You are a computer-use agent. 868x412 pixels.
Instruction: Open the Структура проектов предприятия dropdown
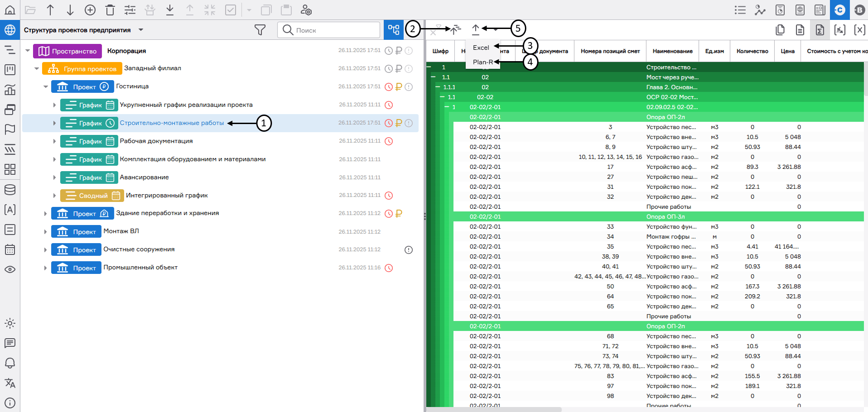(141, 30)
